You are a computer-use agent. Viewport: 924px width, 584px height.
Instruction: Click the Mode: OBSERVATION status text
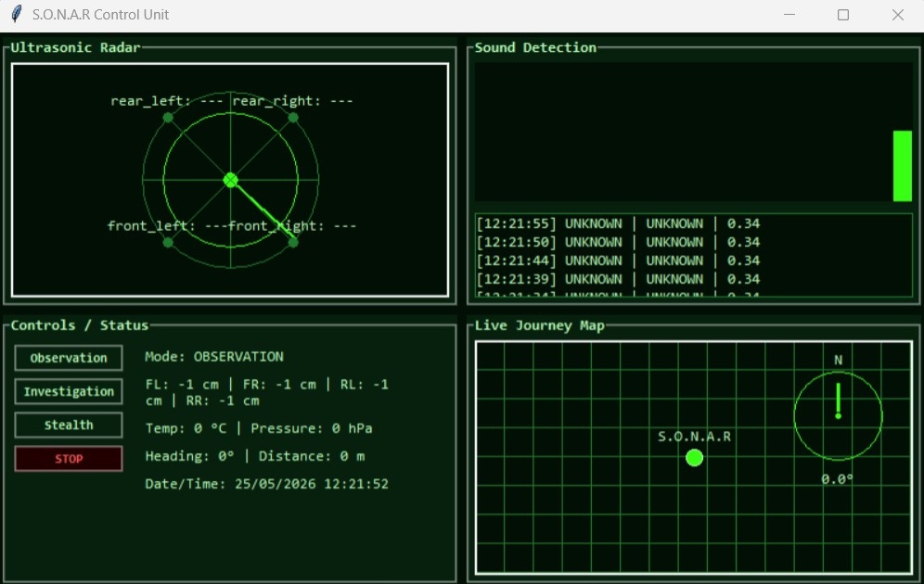tap(214, 357)
